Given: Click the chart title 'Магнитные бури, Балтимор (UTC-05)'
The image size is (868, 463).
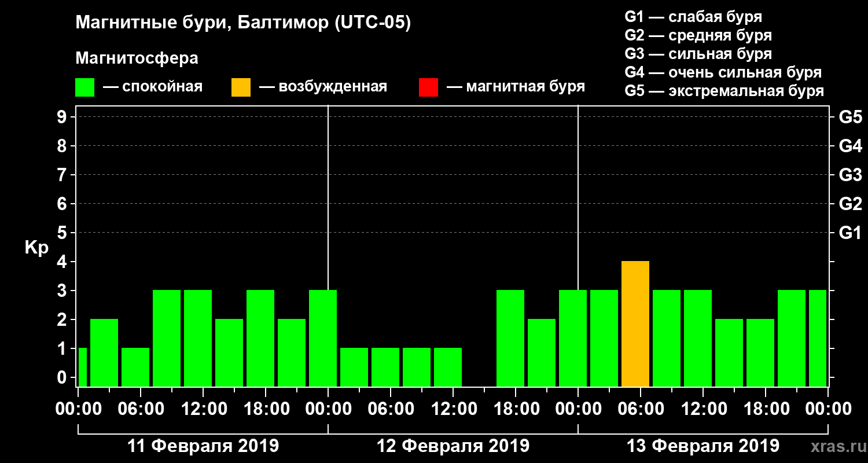Looking at the screenshot, I should (x=243, y=24).
